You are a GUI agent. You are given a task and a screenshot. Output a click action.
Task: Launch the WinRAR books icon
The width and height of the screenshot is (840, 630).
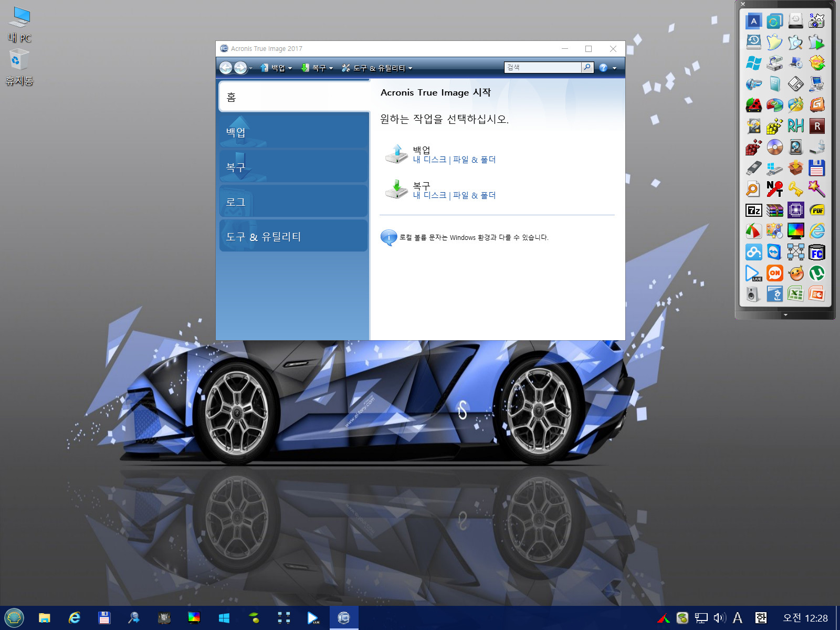pyautogui.click(x=774, y=210)
